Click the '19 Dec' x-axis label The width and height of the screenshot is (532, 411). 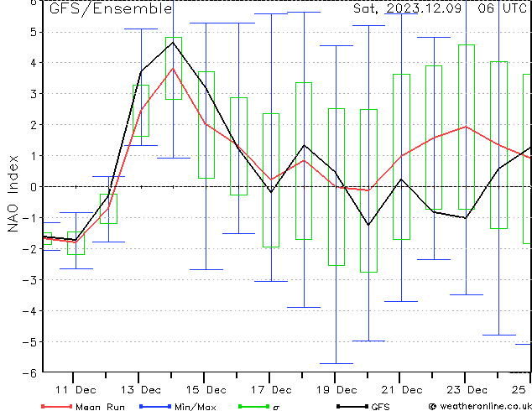[336, 390]
